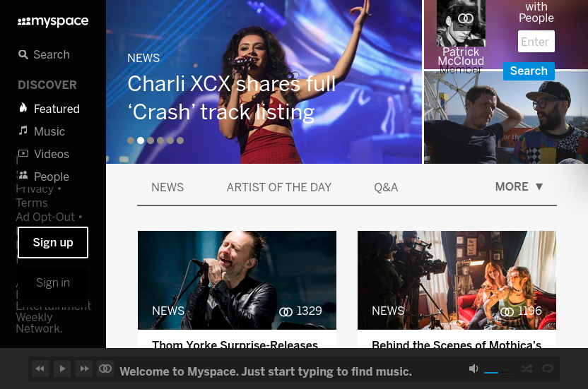Mute the player volume speaker icon
Image resolution: width=588 pixels, height=389 pixels.
tap(474, 369)
